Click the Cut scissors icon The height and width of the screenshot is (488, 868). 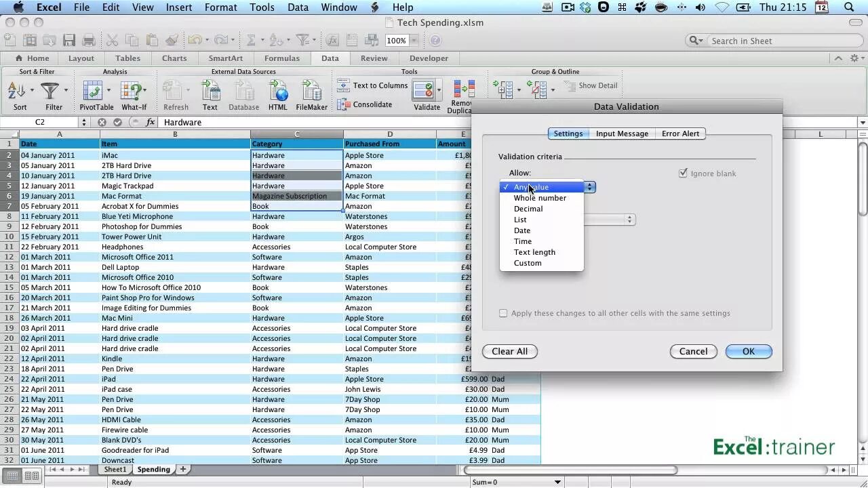[112, 41]
